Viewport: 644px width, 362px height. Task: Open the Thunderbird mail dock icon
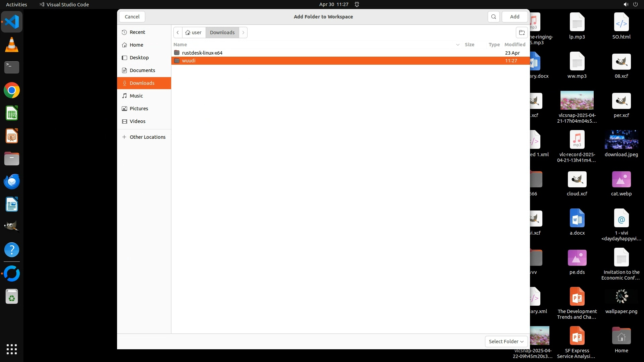[12, 181]
